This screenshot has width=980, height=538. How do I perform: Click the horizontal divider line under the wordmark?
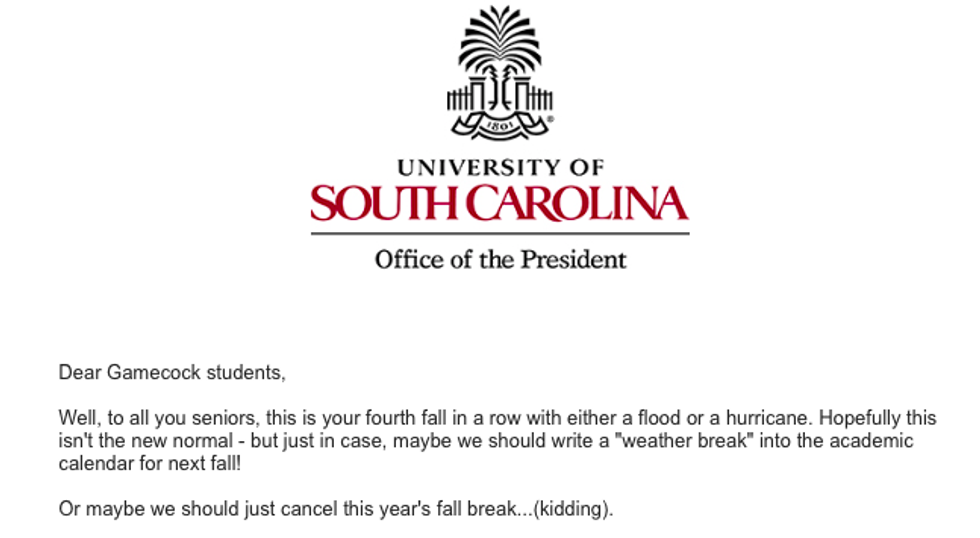click(x=499, y=234)
